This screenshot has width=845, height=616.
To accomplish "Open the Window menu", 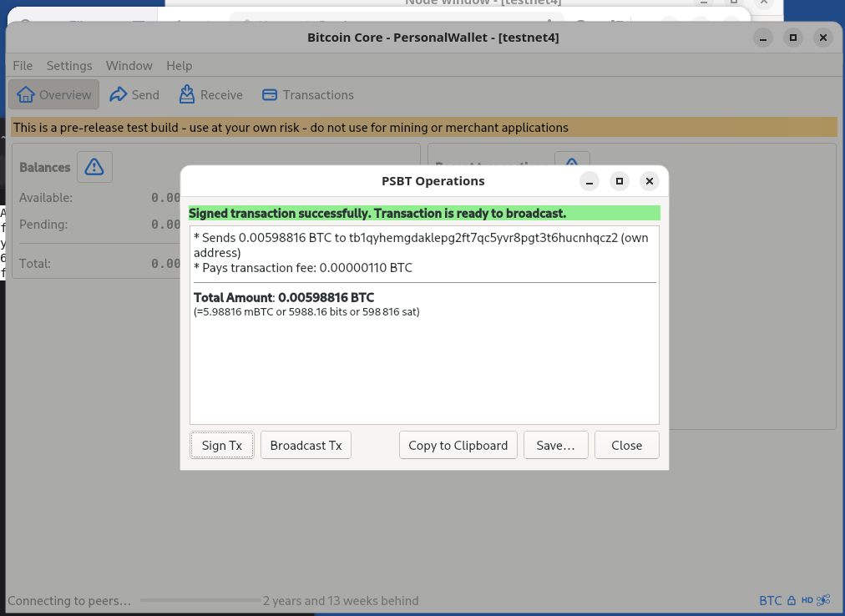I will click(x=129, y=66).
